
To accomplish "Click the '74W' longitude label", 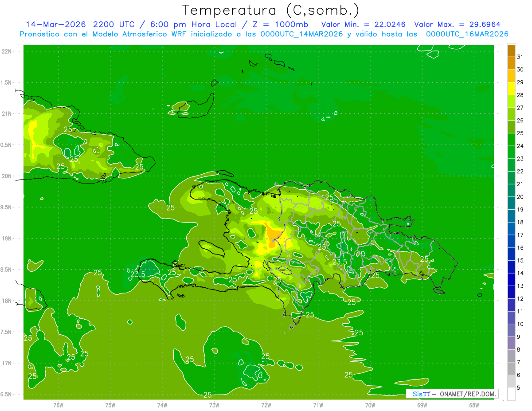I will 162,405.
